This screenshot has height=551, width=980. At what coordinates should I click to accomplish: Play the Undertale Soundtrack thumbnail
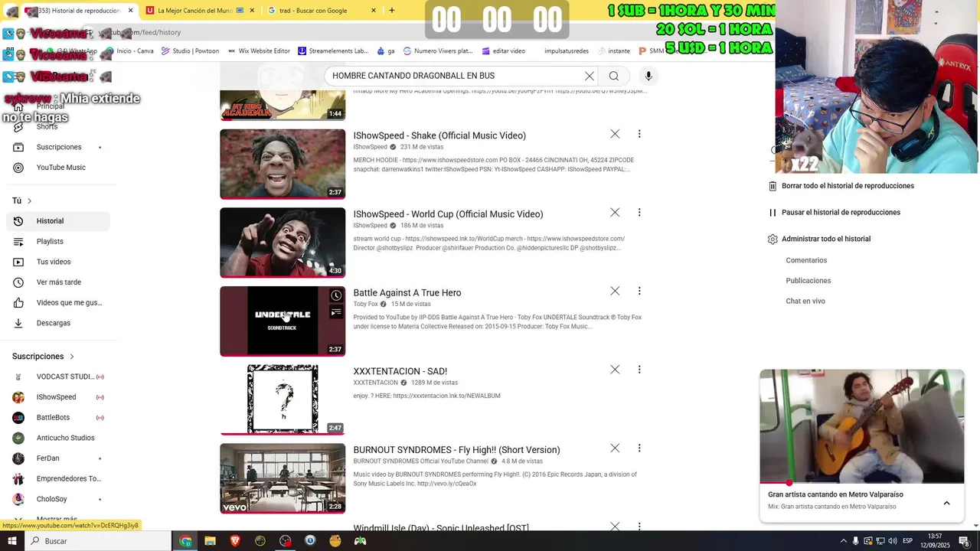283,321
